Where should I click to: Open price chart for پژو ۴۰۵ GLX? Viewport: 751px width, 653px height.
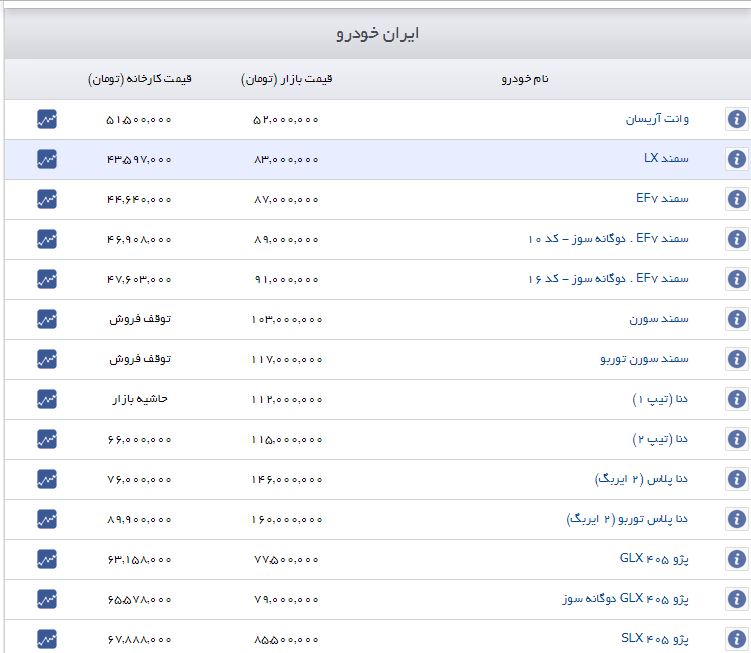47,559
